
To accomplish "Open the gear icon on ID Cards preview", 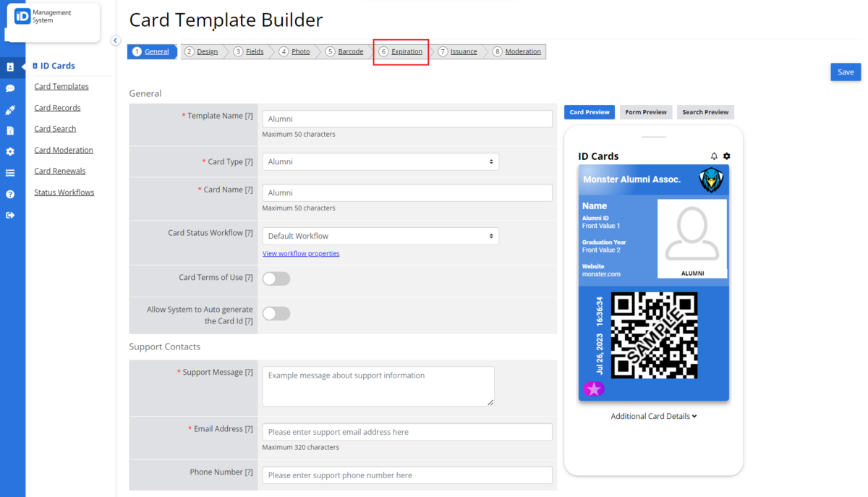I will coord(726,156).
